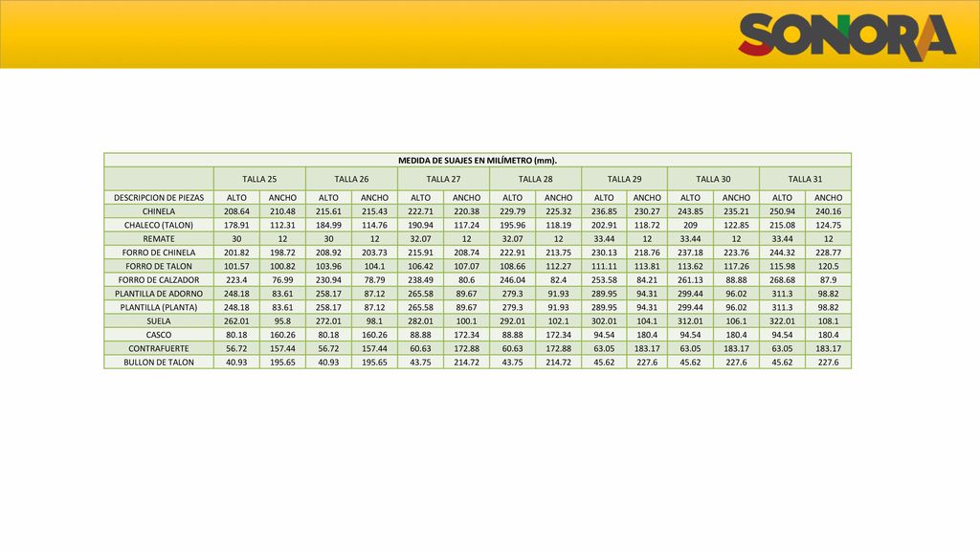Viewport: 980px width, 551px height.
Task: Select the 'TALLA 28' column header
Action: 536,179
